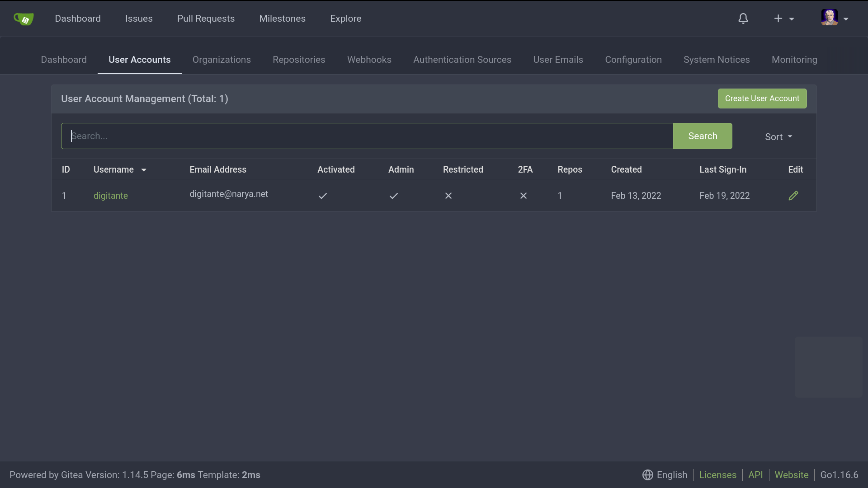Click the Restricted cross mark for digitante
The width and height of the screenshot is (868, 488).
[448, 196]
